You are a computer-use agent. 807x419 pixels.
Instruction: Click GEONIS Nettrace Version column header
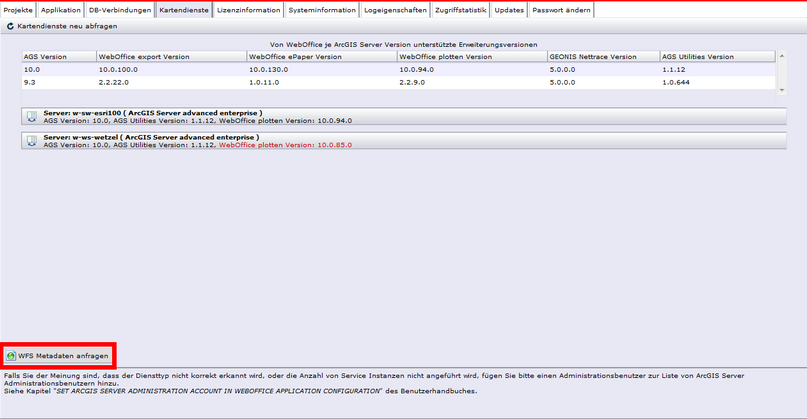[x=604, y=57]
